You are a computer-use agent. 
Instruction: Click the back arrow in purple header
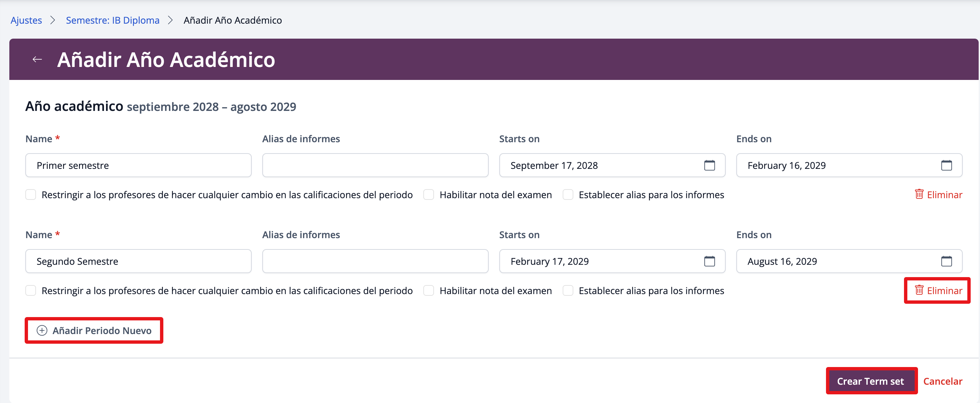(37, 59)
